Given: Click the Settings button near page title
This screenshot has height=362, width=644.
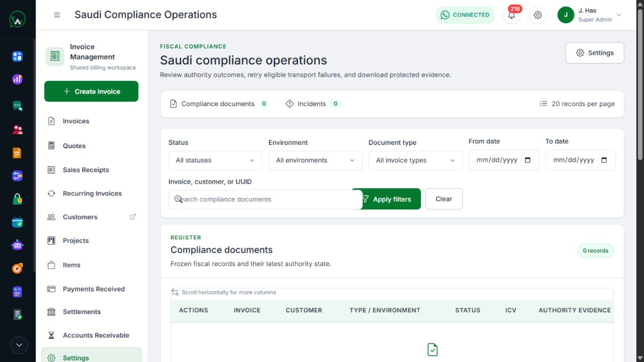Looking at the screenshot, I should tap(595, 53).
